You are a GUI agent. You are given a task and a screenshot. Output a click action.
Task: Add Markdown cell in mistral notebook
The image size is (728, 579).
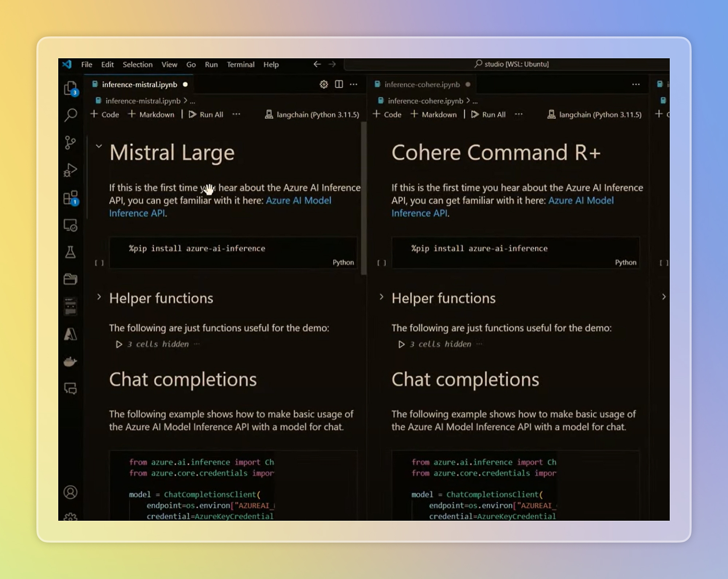[x=151, y=114]
